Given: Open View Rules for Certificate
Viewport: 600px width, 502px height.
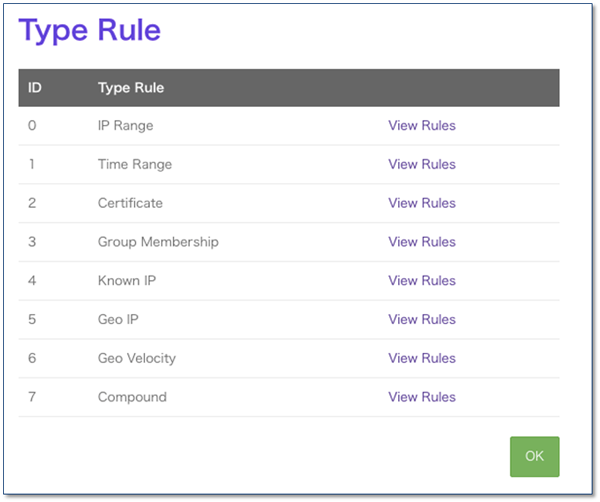Looking at the screenshot, I should pos(422,203).
